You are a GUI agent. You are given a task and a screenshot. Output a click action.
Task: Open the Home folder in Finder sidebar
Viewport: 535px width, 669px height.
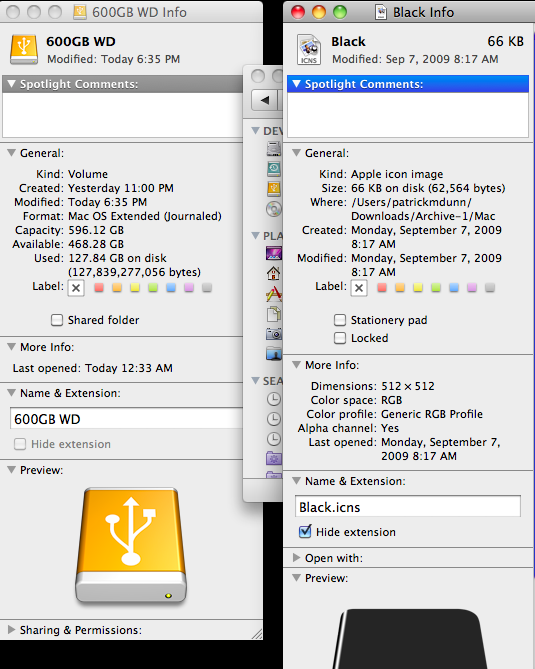273,273
